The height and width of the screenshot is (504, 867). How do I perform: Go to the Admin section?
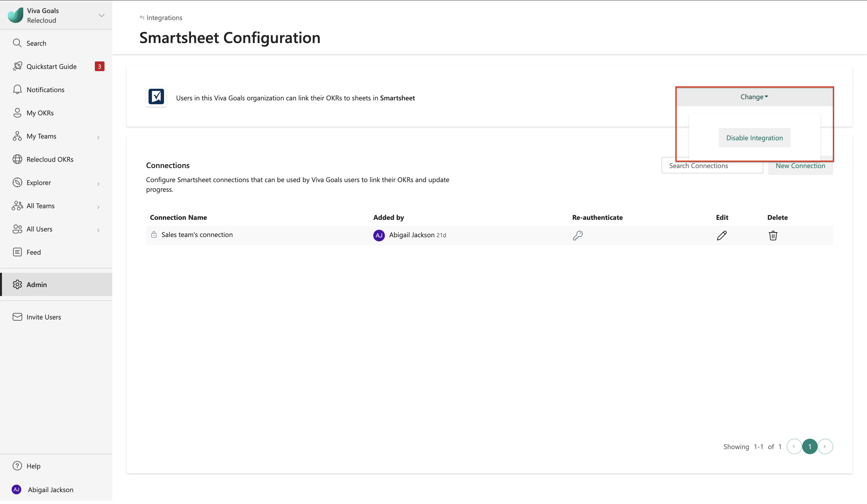coord(37,284)
